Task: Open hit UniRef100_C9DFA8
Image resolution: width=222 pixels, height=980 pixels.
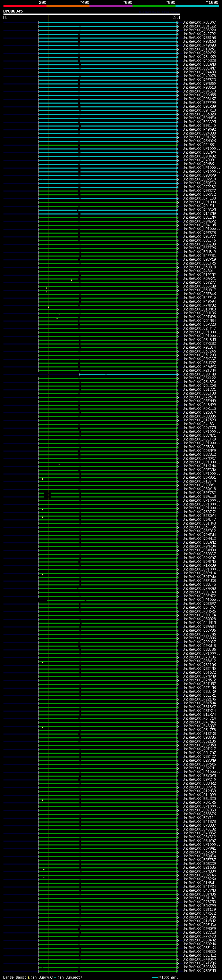Action: (199, 374)
